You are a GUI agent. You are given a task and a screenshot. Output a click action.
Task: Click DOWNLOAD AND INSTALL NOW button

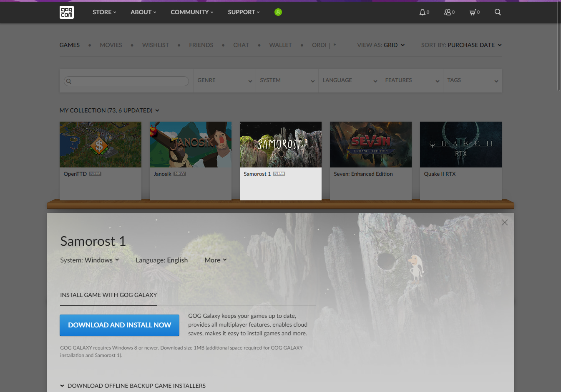tap(119, 325)
